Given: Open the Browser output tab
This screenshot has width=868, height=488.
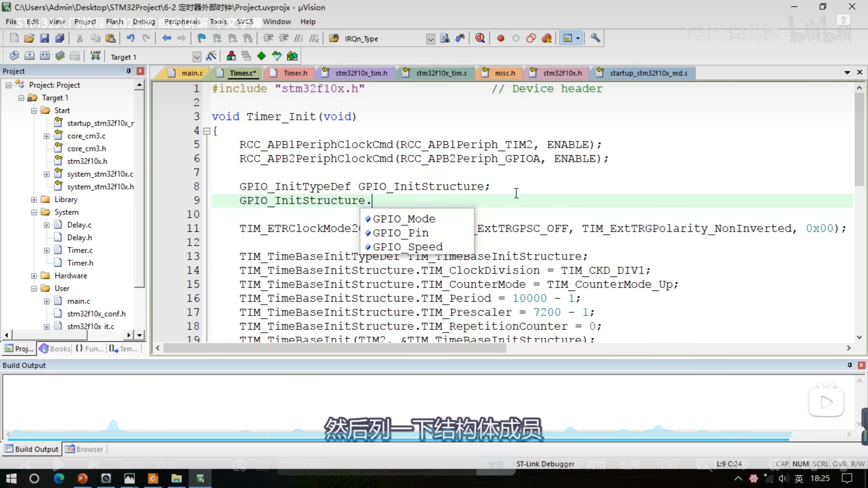Looking at the screenshot, I should coord(84,449).
